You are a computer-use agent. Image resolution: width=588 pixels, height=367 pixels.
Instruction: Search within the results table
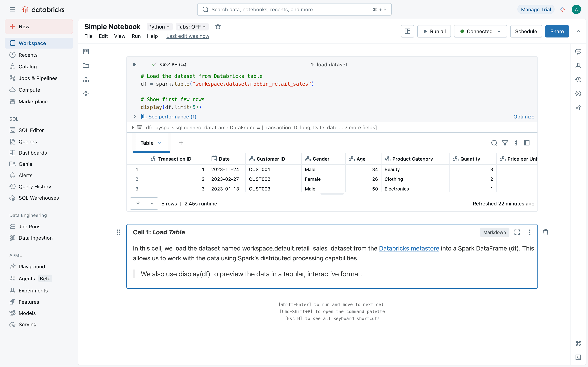[x=494, y=143]
